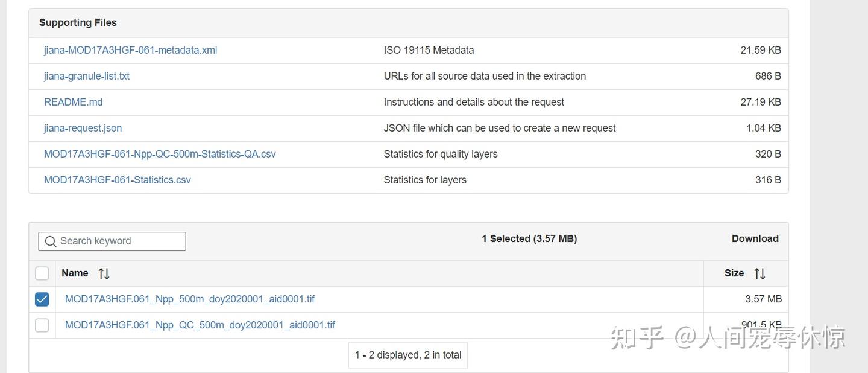Viewport: 868px width, 373px height.
Task: Click the Size column header
Action: 734,273
